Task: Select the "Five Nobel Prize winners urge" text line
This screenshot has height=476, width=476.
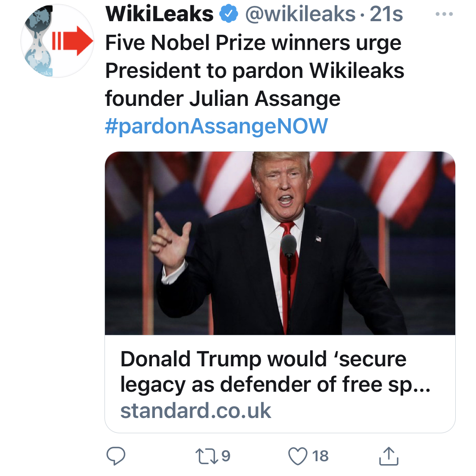Action: (253, 43)
